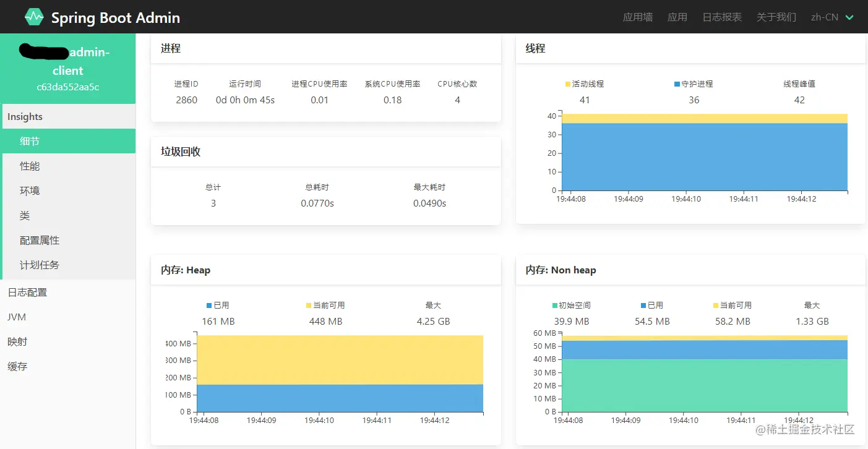The image size is (868, 449).
Task: Click the green 初始空间 legend swatch
Action: (555, 306)
